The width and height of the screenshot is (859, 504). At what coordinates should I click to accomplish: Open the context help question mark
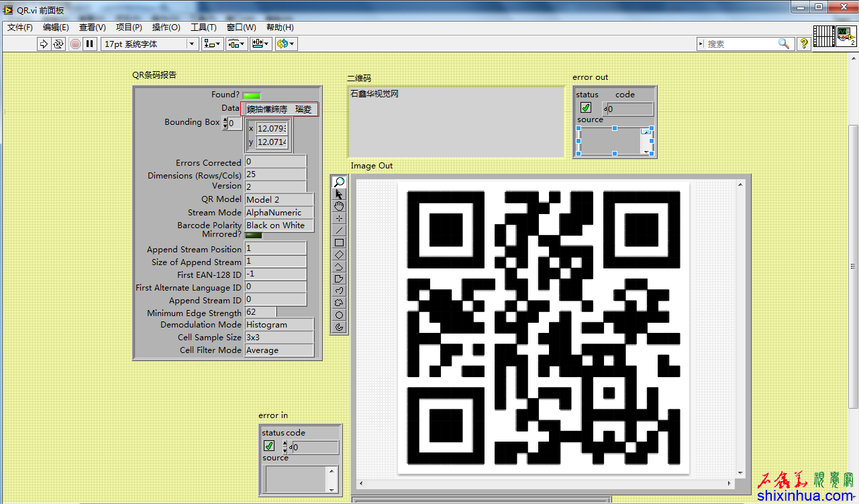pos(804,44)
